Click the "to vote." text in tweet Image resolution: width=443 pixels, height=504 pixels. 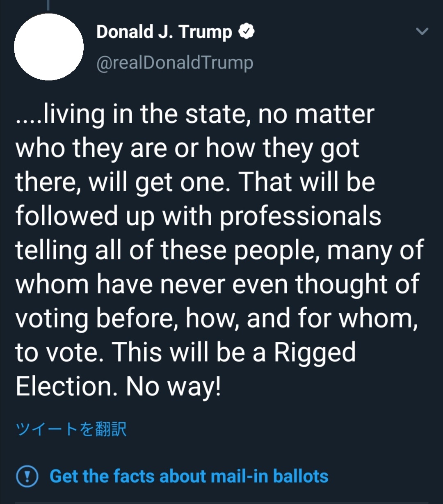point(57,353)
